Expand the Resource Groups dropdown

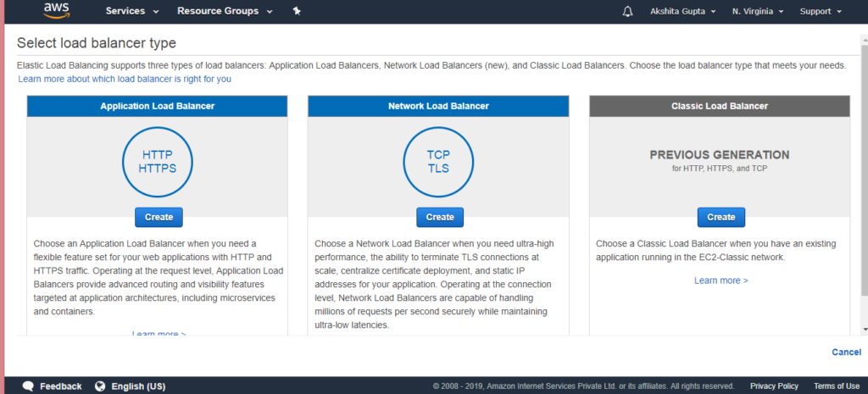pyautogui.click(x=225, y=11)
